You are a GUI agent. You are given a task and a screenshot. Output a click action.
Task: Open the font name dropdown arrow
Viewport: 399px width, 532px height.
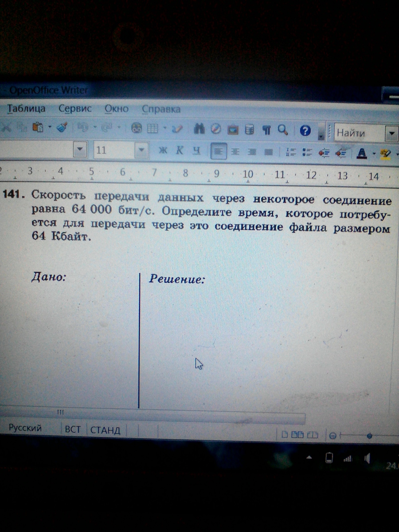coord(80,149)
